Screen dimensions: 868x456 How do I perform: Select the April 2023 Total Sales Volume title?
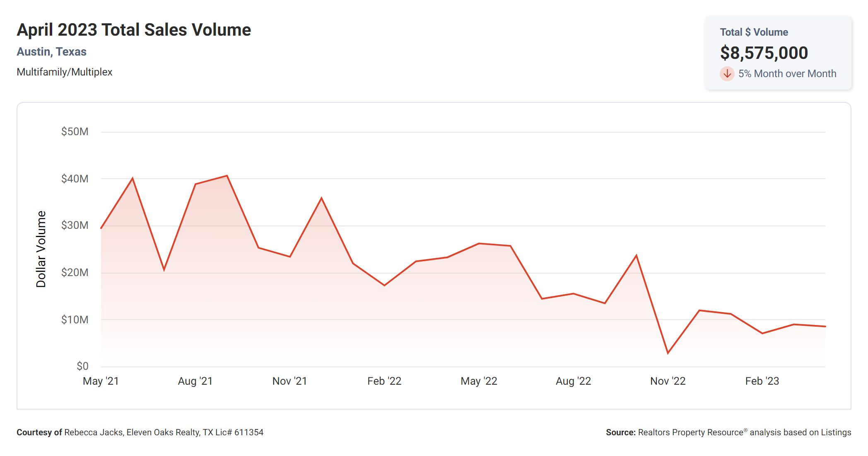(x=134, y=30)
